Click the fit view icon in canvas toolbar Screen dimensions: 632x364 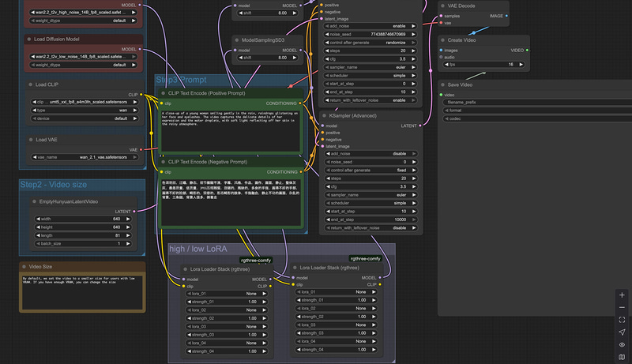pyautogui.click(x=623, y=320)
